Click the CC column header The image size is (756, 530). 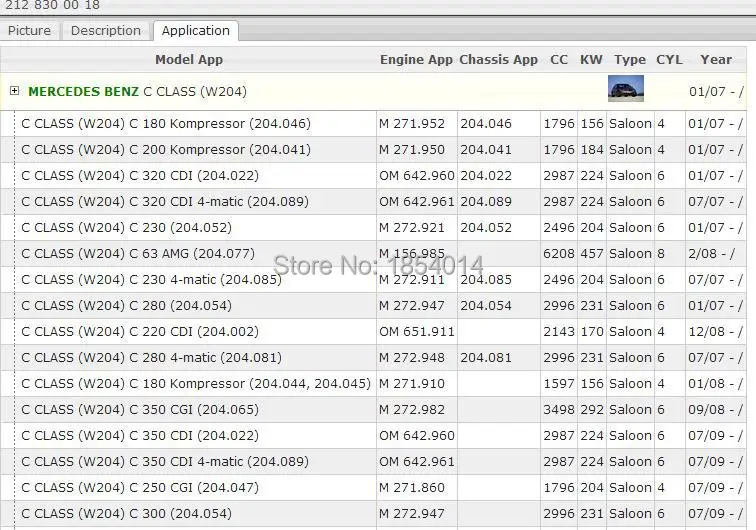pos(559,60)
